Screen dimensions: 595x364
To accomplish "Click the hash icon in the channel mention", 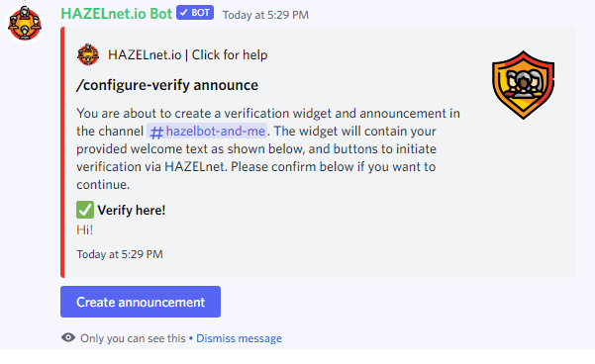I will click(x=156, y=132).
